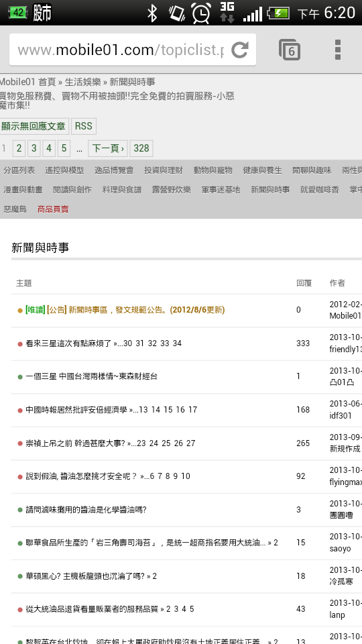This screenshot has height=644, width=362.
Task: Open 動物與寵物 board
Action: (x=213, y=170)
